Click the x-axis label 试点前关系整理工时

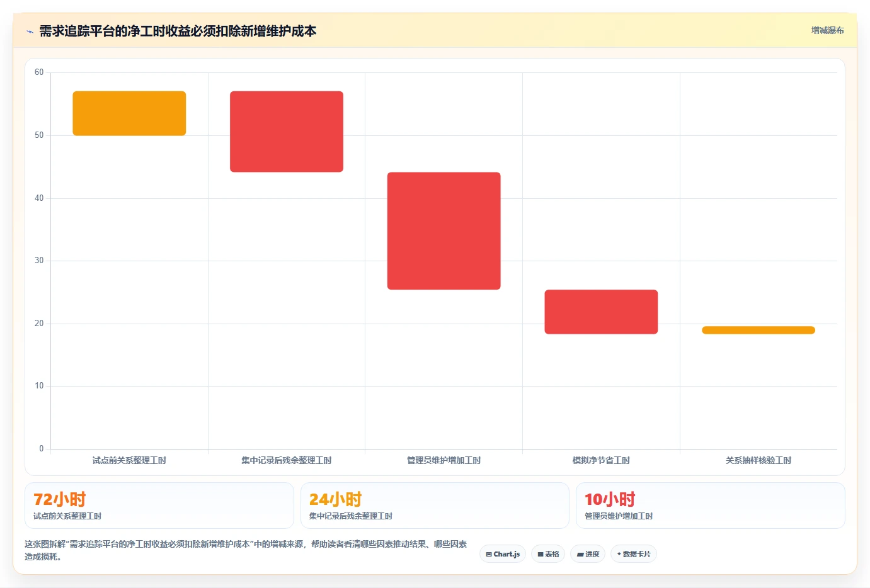click(x=129, y=460)
